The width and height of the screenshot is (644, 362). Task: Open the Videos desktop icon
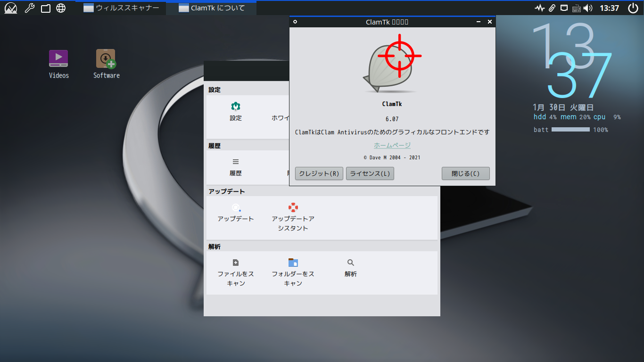(x=58, y=58)
